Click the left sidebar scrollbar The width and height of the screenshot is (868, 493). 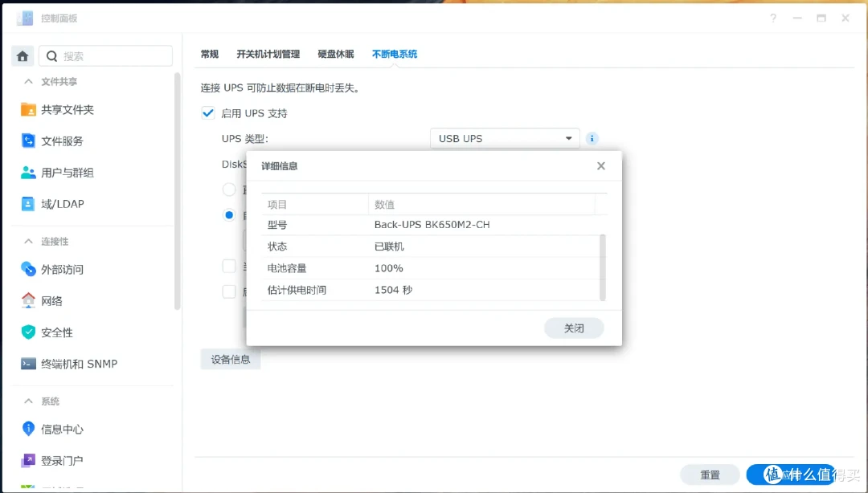(x=177, y=191)
